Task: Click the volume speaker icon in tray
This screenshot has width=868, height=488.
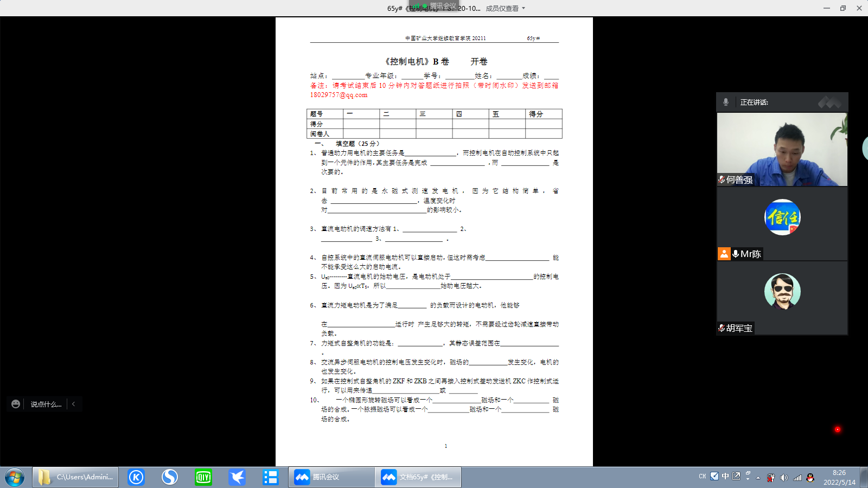Action: [x=784, y=478]
